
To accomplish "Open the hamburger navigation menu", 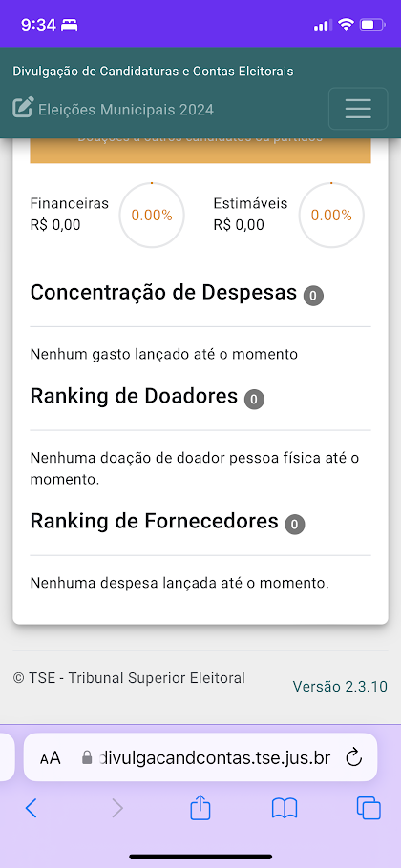I will pyautogui.click(x=358, y=108).
